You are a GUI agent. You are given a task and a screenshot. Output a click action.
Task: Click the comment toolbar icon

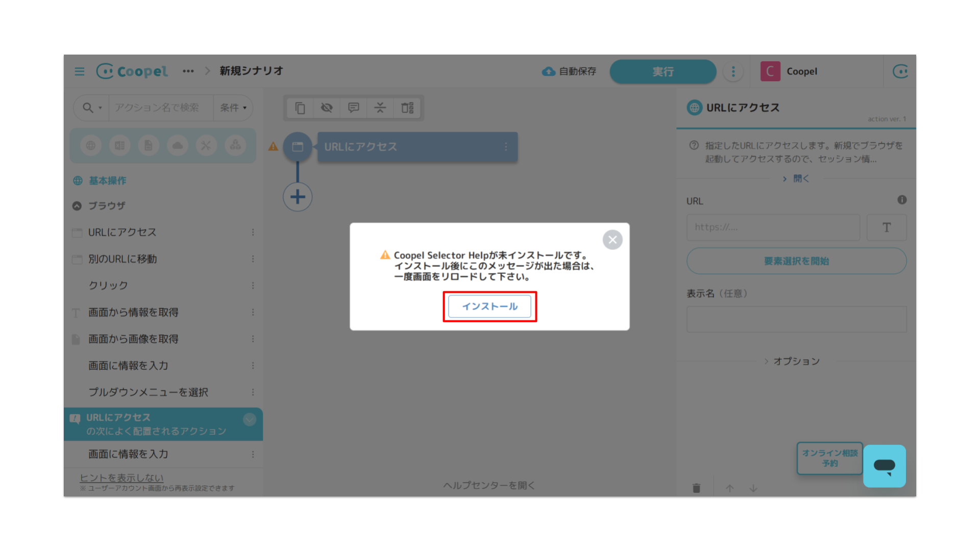pyautogui.click(x=353, y=108)
